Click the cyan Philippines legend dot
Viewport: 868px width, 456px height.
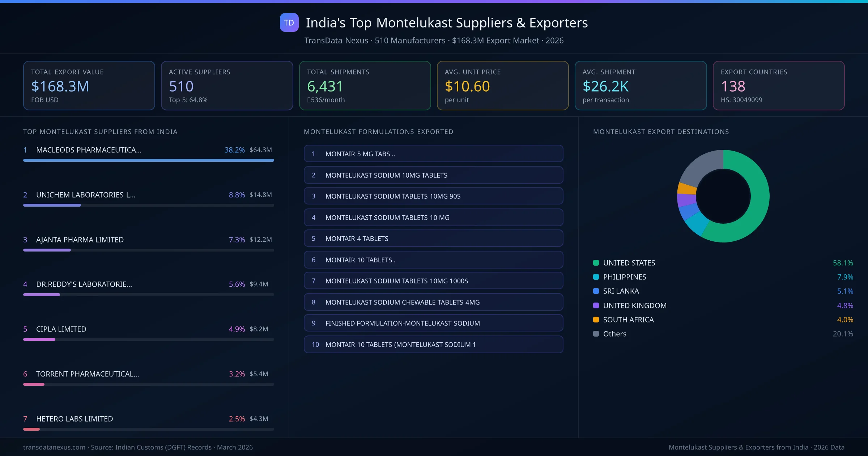tap(595, 277)
